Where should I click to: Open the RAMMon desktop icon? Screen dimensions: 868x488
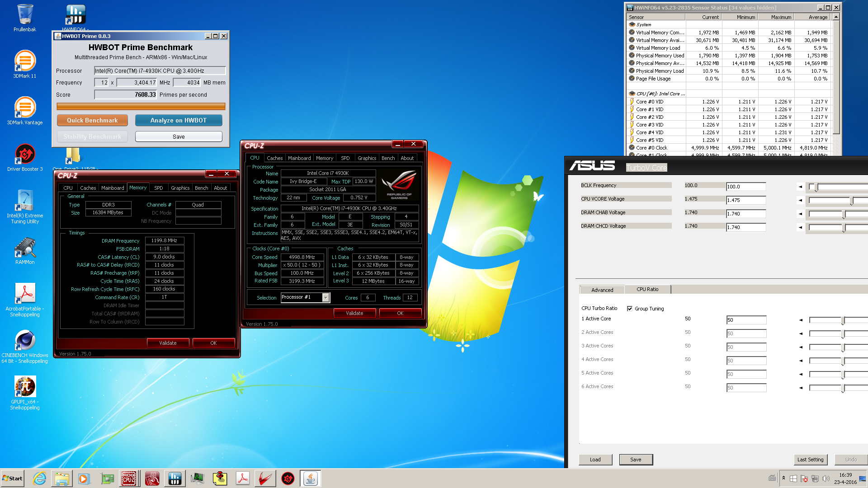tap(25, 251)
